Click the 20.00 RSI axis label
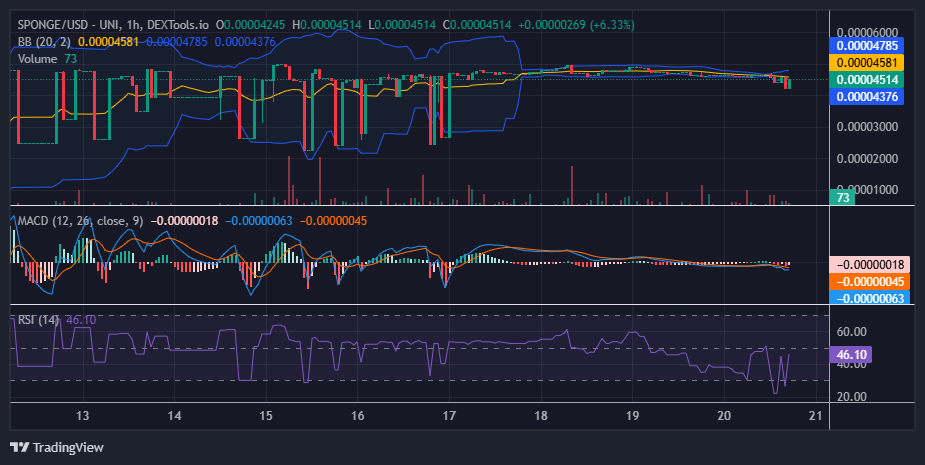The height and width of the screenshot is (465, 925). click(852, 397)
